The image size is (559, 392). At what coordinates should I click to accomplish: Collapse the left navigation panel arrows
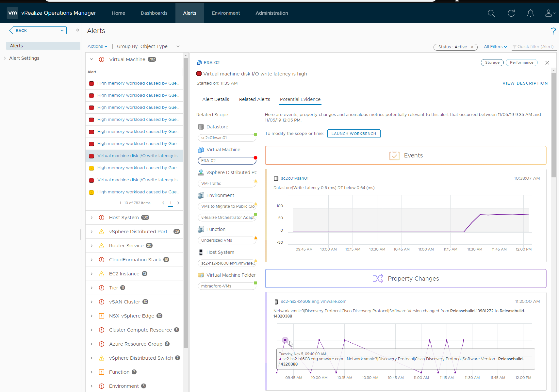click(78, 30)
